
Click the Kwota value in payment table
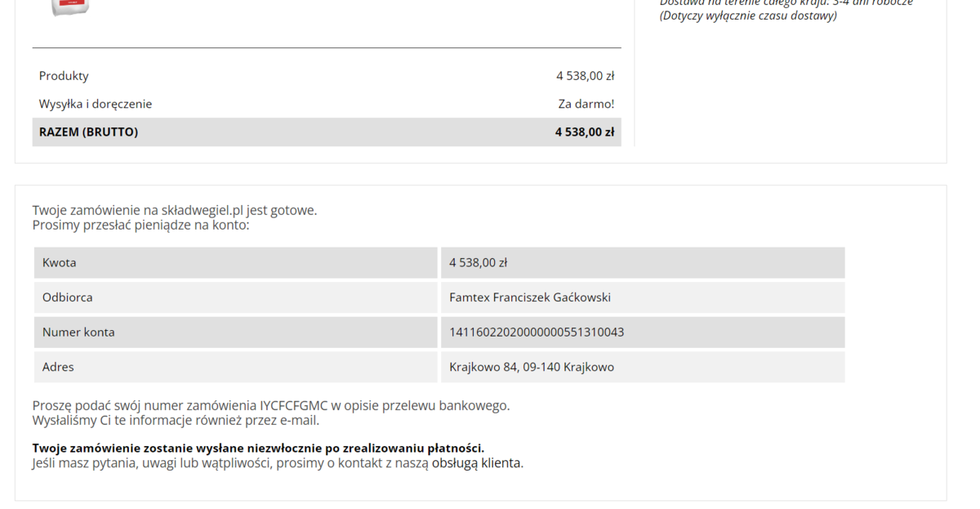click(x=479, y=263)
